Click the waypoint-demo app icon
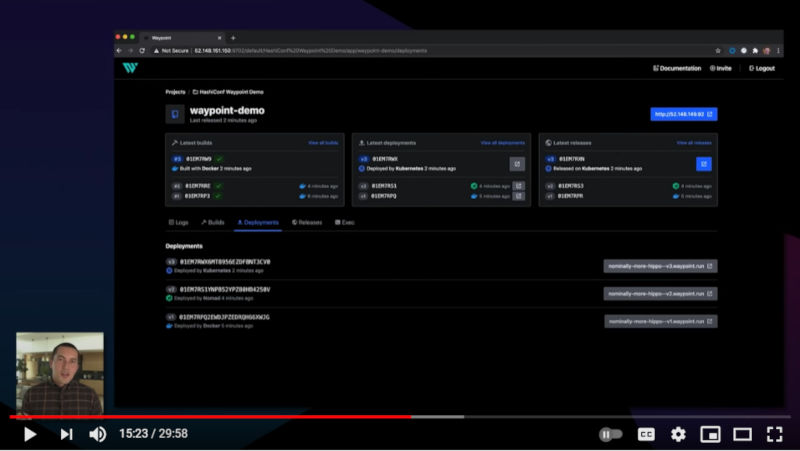 tap(175, 114)
